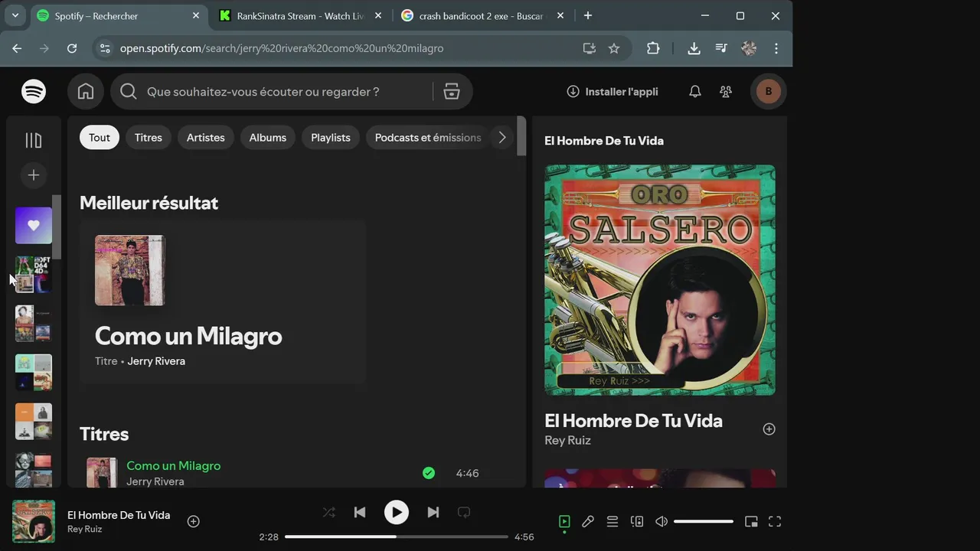This screenshot has height=551, width=980.
Task: Click the address bar URL
Action: [282, 48]
